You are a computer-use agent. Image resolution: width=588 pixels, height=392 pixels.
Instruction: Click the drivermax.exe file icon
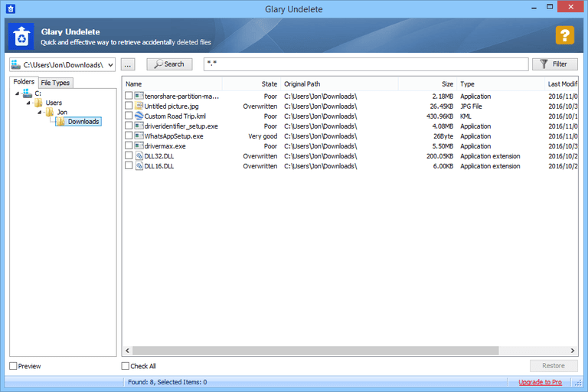[x=139, y=145]
